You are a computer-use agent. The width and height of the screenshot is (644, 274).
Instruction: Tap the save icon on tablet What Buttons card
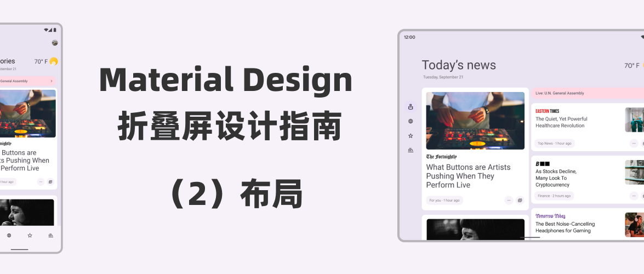520,201
